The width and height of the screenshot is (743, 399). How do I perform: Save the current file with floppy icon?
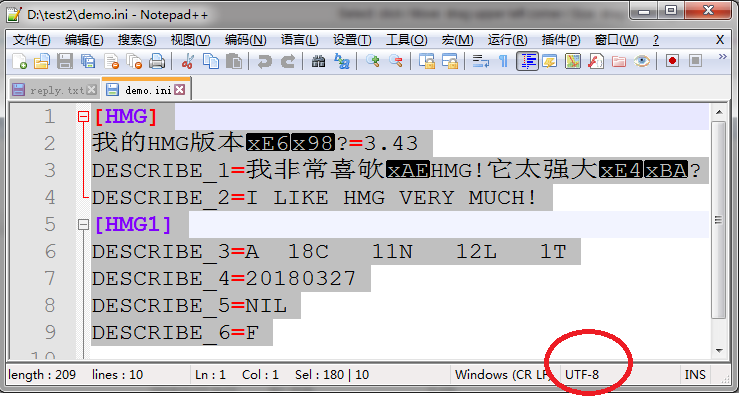coord(65,61)
